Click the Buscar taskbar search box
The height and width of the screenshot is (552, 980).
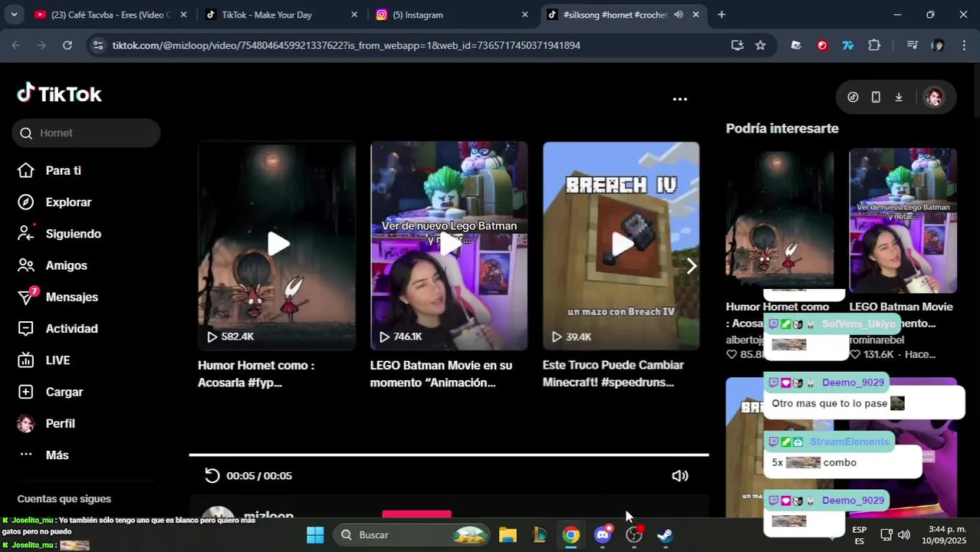[x=412, y=534]
